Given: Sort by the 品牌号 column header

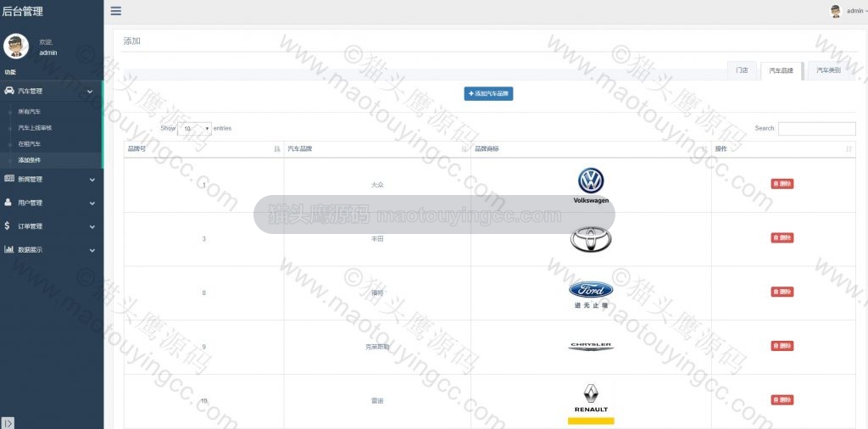Looking at the screenshot, I should tap(203, 149).
